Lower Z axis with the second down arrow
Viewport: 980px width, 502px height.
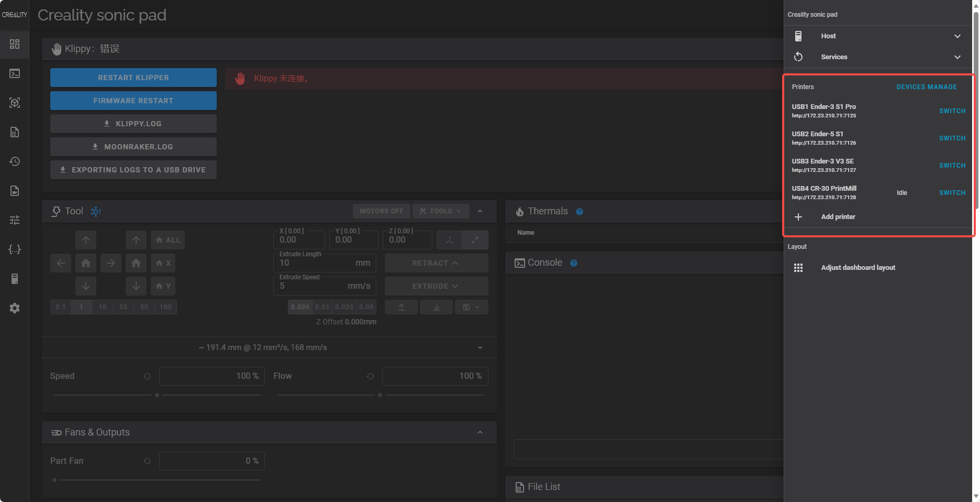click(136, 286)
